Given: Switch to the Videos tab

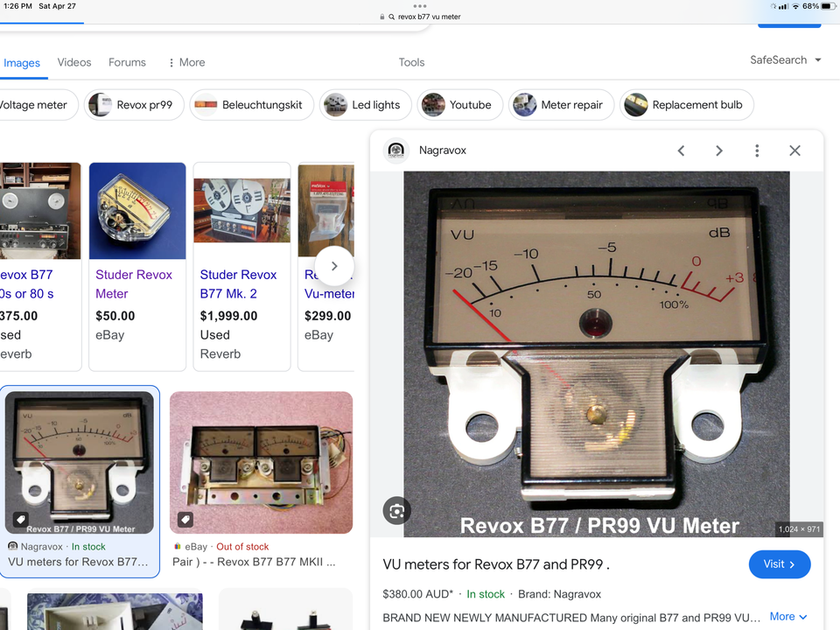Looking at the screenshot, I should click(73, 62).
